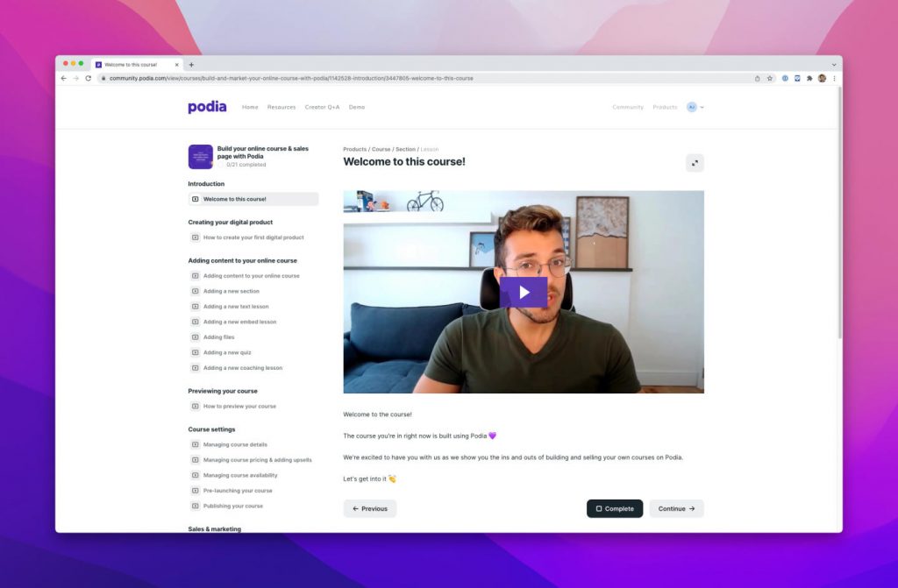Mark lesson as Complete
The image size is (898, 588).
[x=614, y=508]
